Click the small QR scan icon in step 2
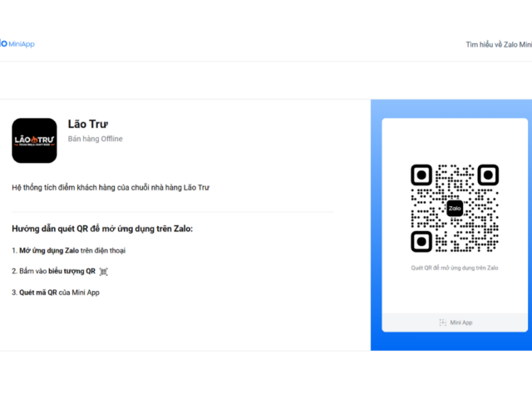The height and width of the screenshot is (399, 532). 103,272
